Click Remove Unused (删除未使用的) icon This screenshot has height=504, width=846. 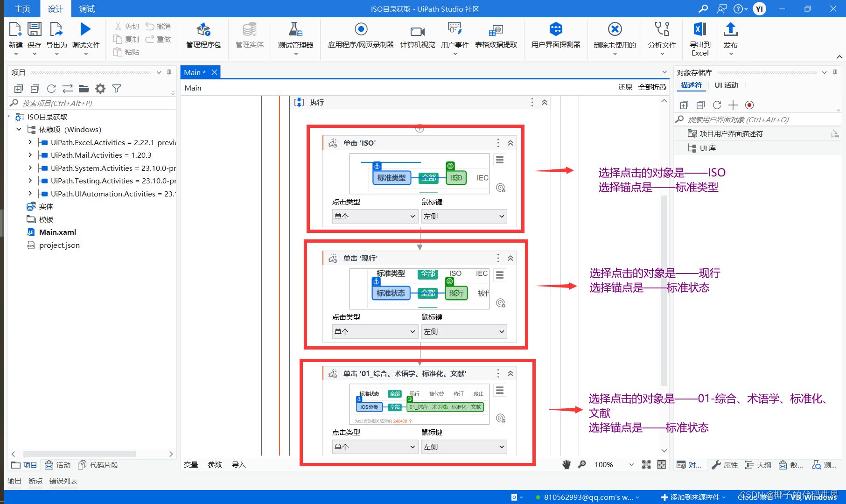click(615, 29)
